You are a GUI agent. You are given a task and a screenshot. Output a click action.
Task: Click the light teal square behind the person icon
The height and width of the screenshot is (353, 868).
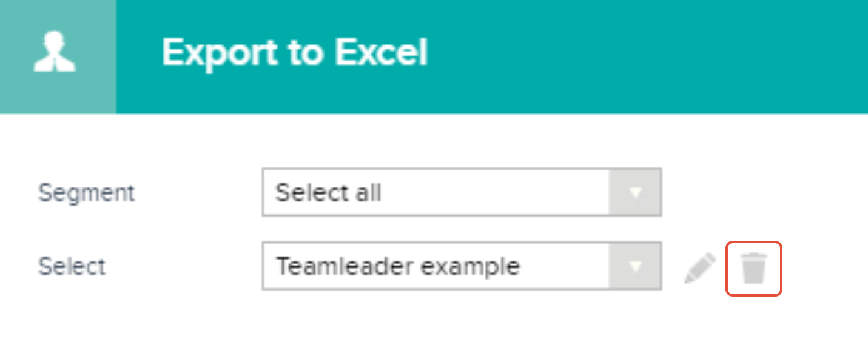click(58, 56)
